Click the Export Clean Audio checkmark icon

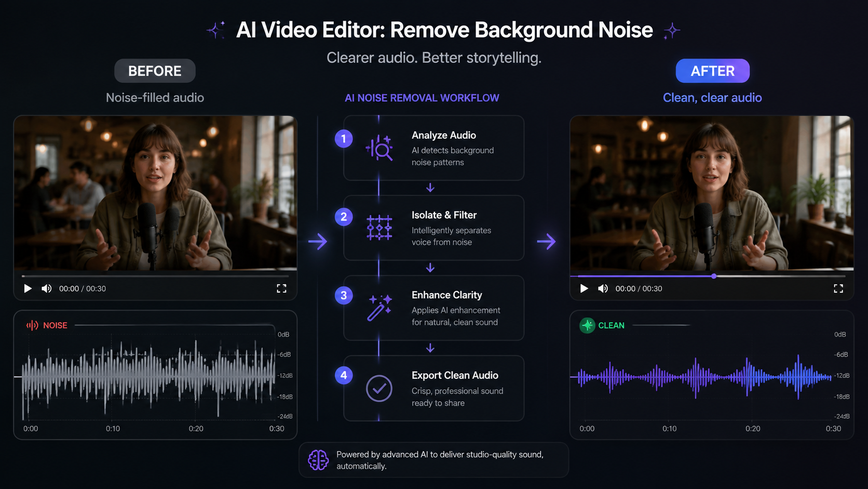coord(379,388)
